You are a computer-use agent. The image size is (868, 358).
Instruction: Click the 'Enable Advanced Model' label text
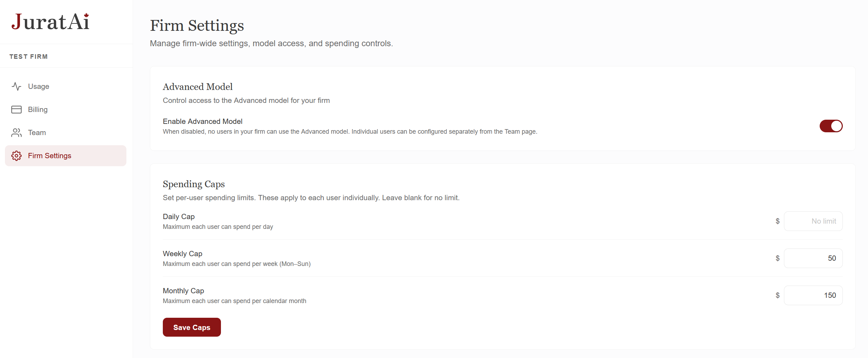point(202,121)
